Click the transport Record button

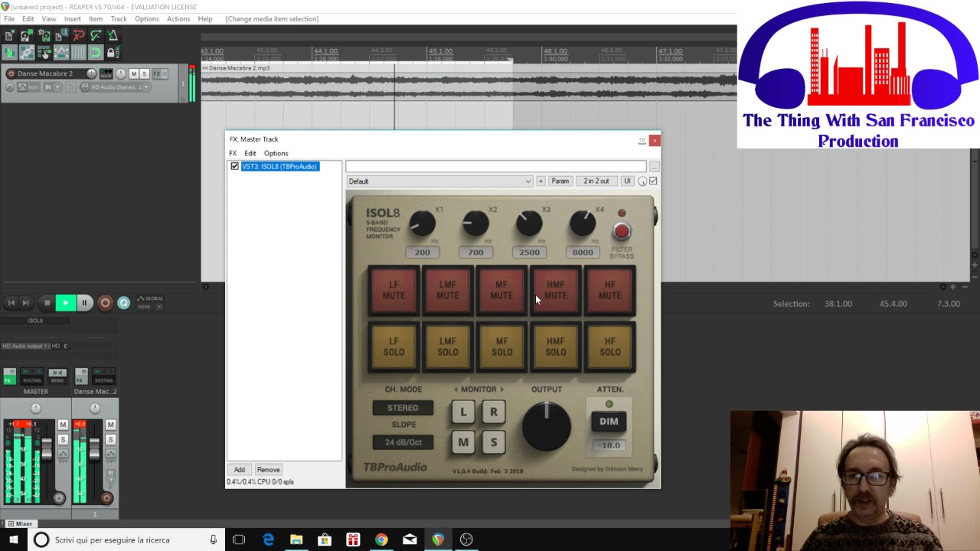(x=105, y=303)
